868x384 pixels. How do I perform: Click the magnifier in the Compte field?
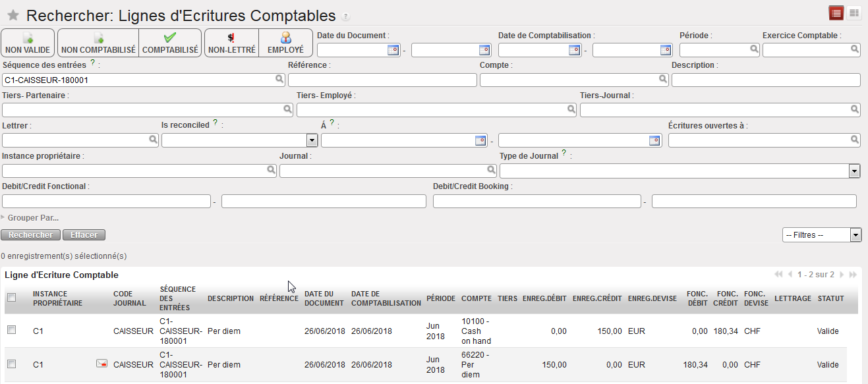point(663,80)
